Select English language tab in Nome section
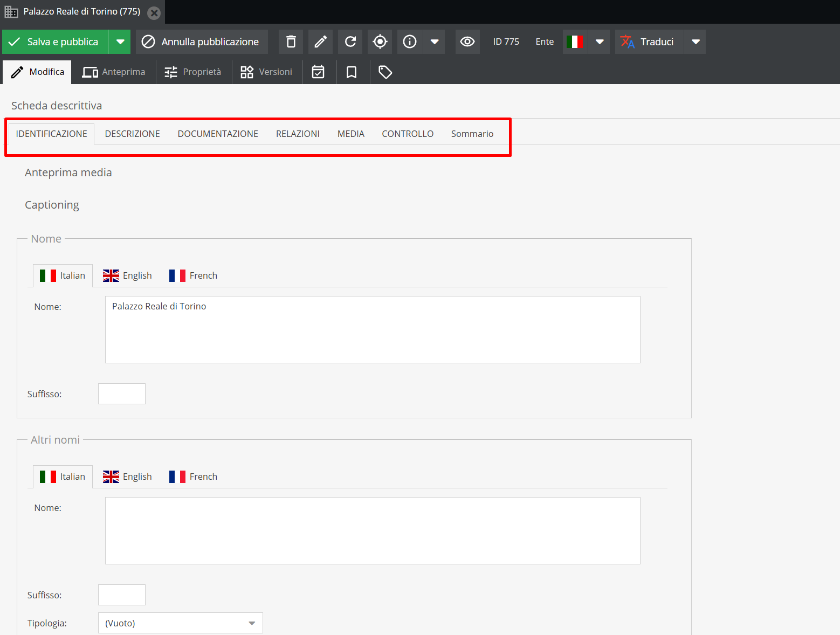Viewport: 840px width, 635px height. pyautogui.click(x=127, y=275)
